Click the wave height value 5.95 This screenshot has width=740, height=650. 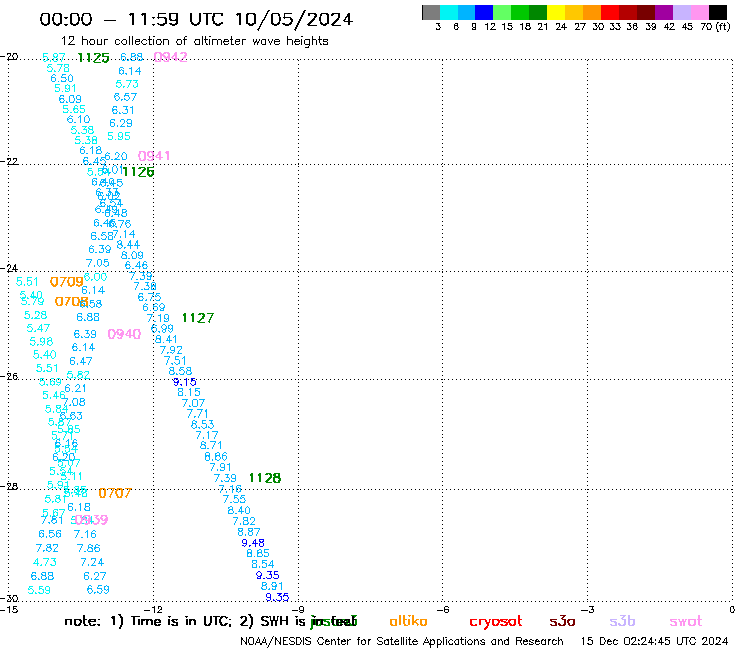(x=118, y=136)
